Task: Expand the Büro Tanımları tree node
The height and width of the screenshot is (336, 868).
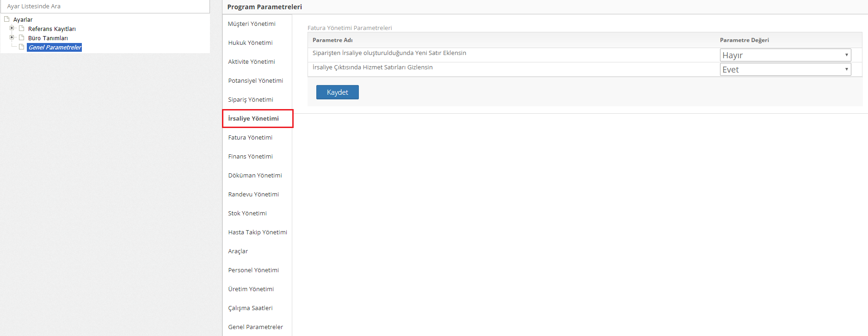Action: [x=12, y=37]
